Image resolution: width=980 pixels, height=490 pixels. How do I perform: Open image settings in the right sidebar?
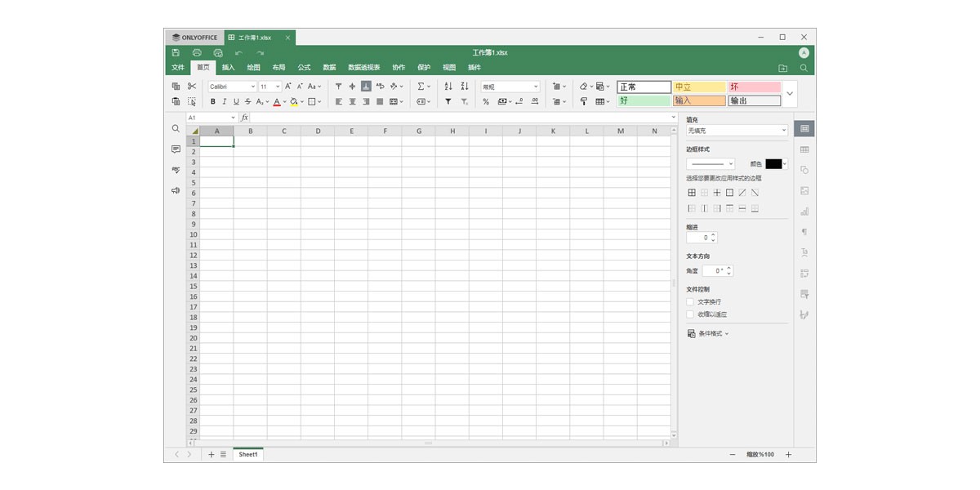tap(804, 189)
